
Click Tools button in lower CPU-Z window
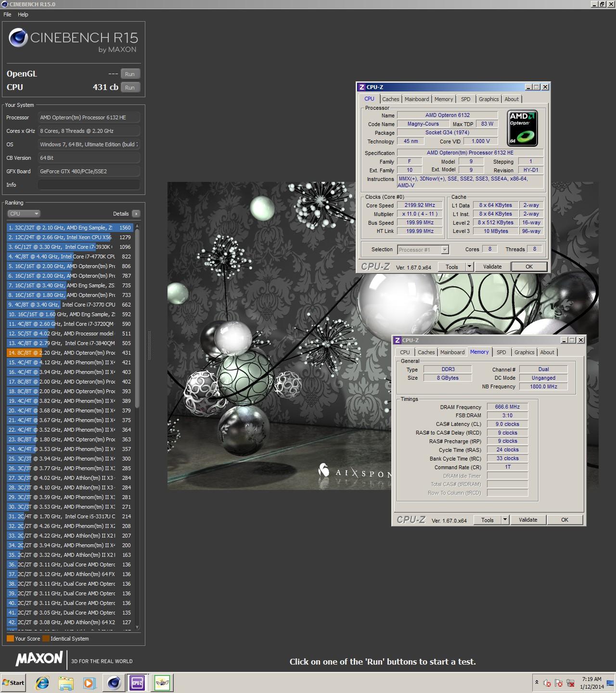(x=488, y=520)
